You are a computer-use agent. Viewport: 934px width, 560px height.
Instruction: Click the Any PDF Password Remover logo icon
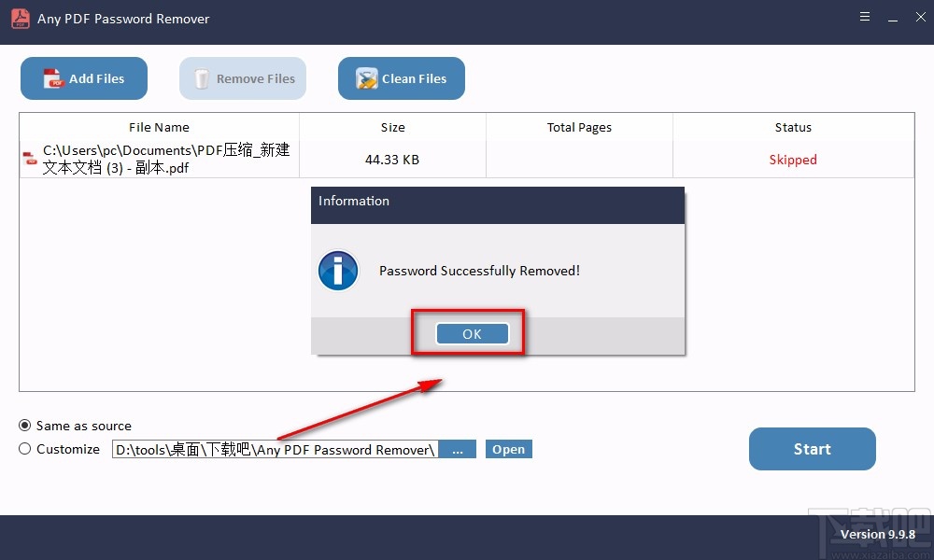pos(20,18)
